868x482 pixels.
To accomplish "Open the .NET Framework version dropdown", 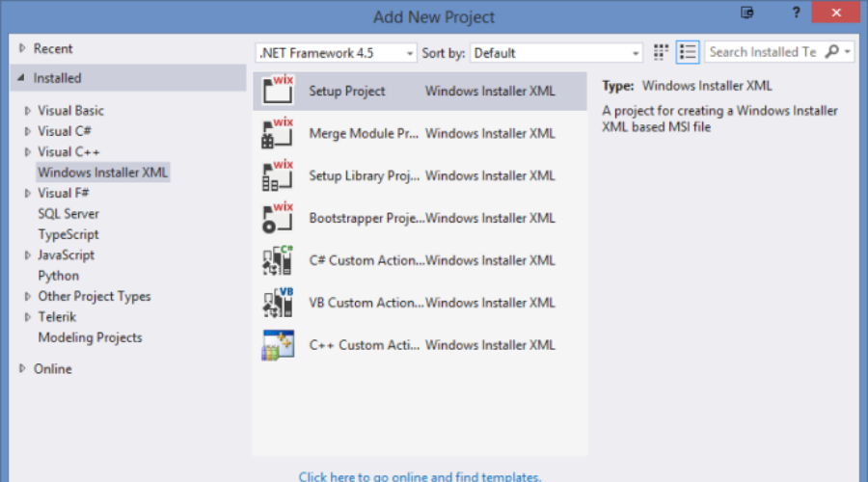I will [336, 53].
